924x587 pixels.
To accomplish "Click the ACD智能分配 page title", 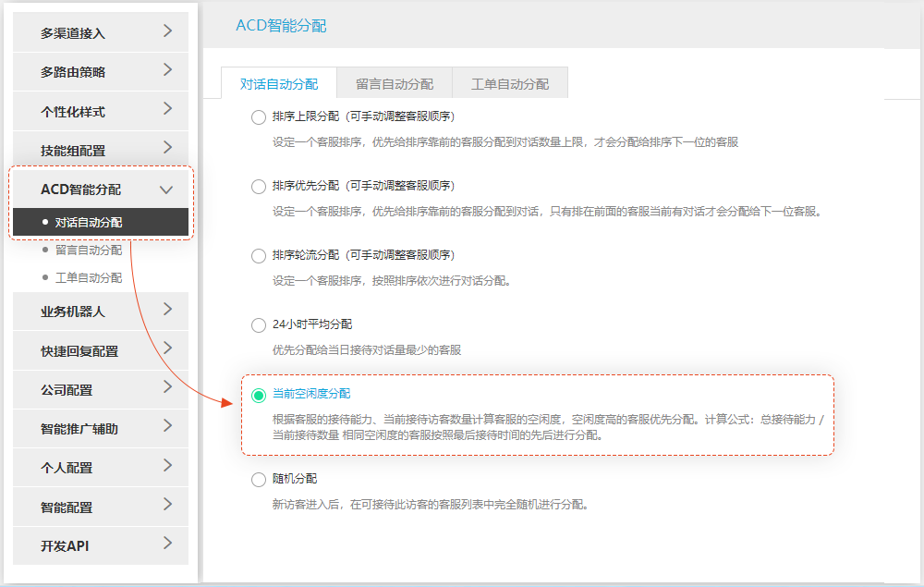I will 281,26.
